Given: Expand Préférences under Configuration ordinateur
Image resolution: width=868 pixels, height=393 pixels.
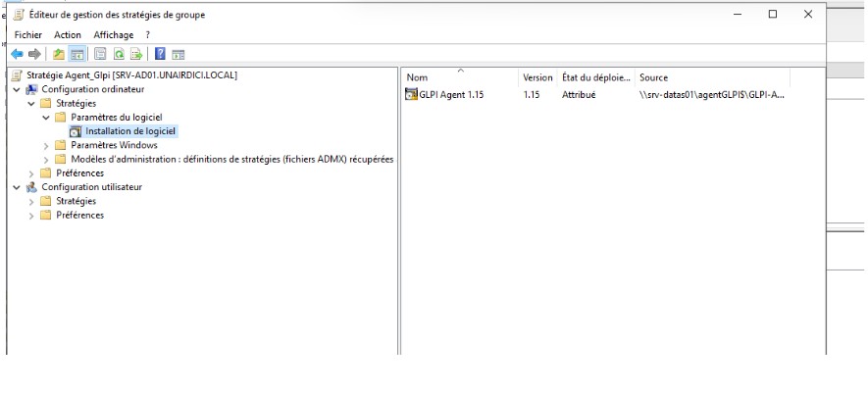Looking at the screenshot, I should click(x=31, y=173).
